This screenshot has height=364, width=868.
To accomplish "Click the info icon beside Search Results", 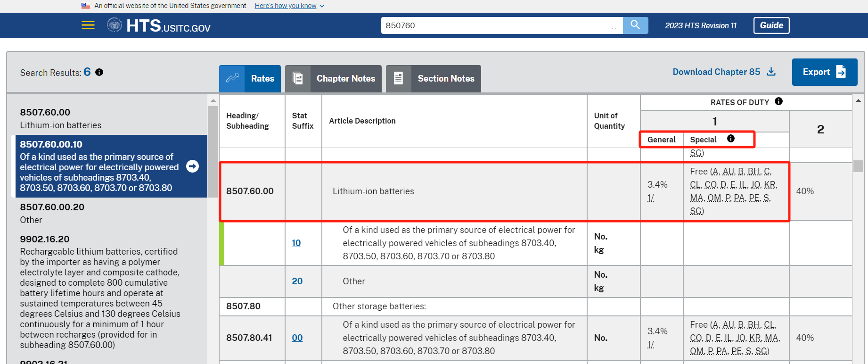I will click(x=99, y=72).
